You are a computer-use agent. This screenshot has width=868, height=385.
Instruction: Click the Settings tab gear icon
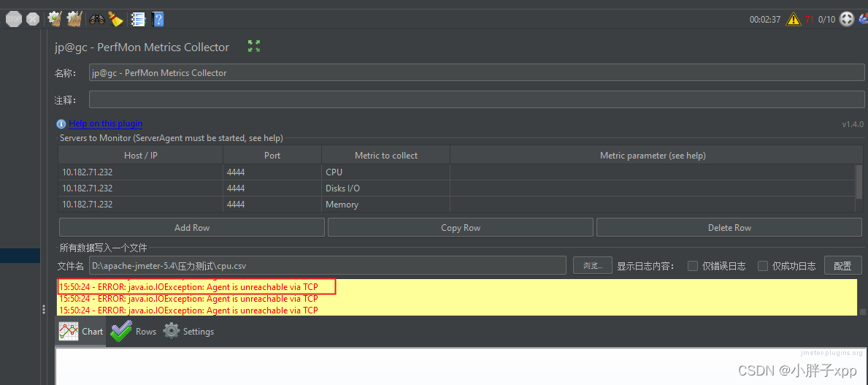pyautogui.click(x=172, y=331)
